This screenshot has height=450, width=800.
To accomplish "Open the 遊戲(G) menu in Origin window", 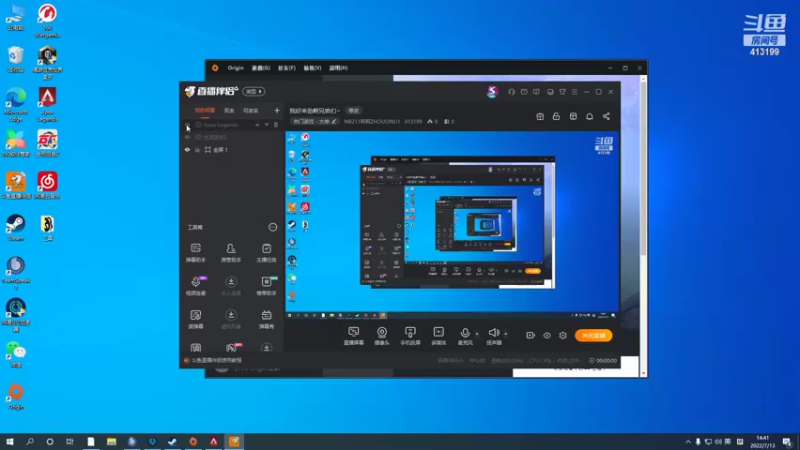I will click(x=261, y=68).
